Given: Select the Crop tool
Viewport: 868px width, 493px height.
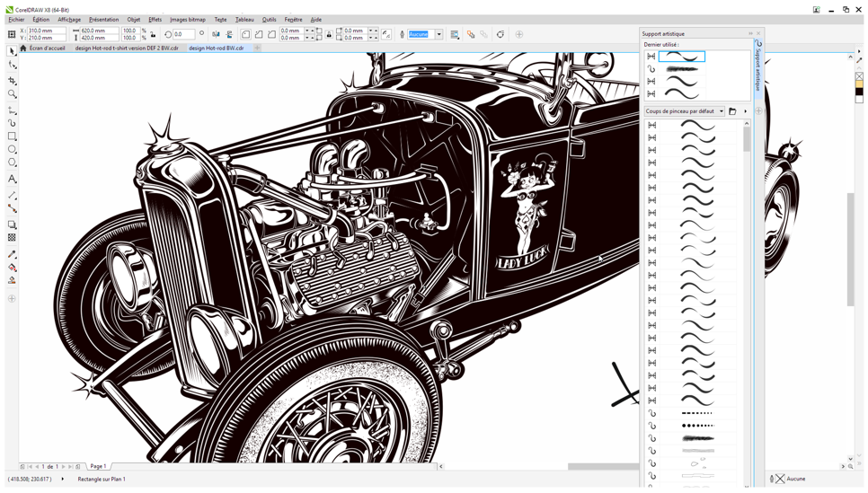Looking at the screenshot, I should pyautogui.click(x=13, y=81).
